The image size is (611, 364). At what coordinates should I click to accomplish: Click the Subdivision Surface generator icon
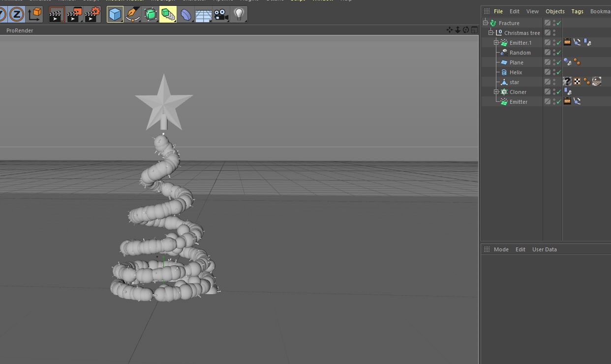(151, 14)
